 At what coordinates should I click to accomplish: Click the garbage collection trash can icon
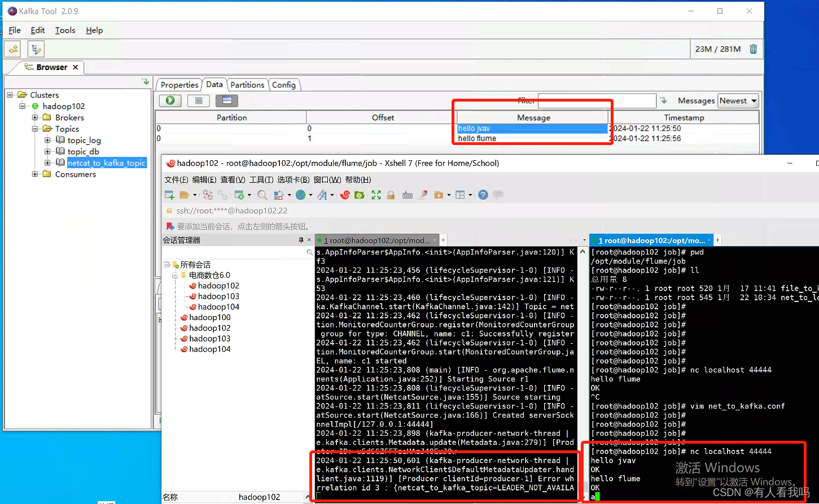(753, 49)
